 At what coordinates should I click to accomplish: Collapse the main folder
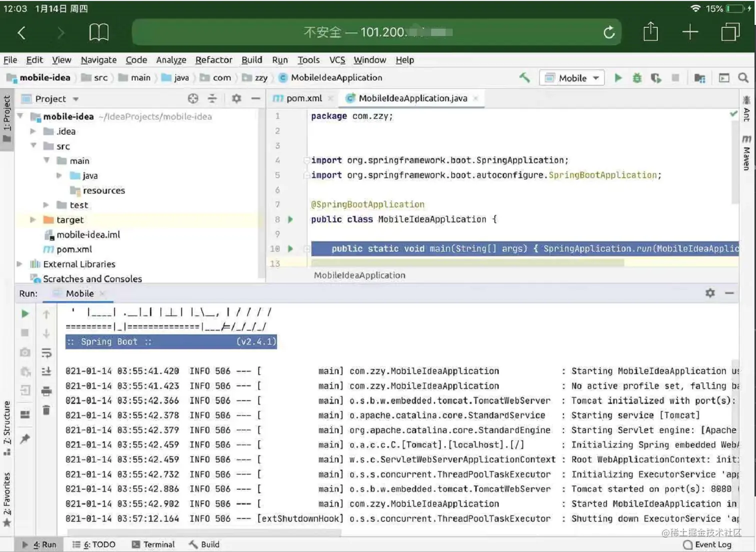pos(46,160)
